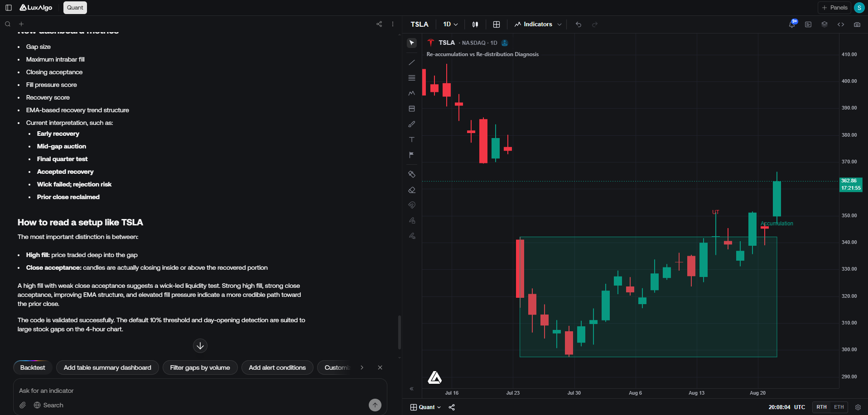The image size is (868, 415).
Task: Select the ruler measure tool
Action: [x=412, y=174]
